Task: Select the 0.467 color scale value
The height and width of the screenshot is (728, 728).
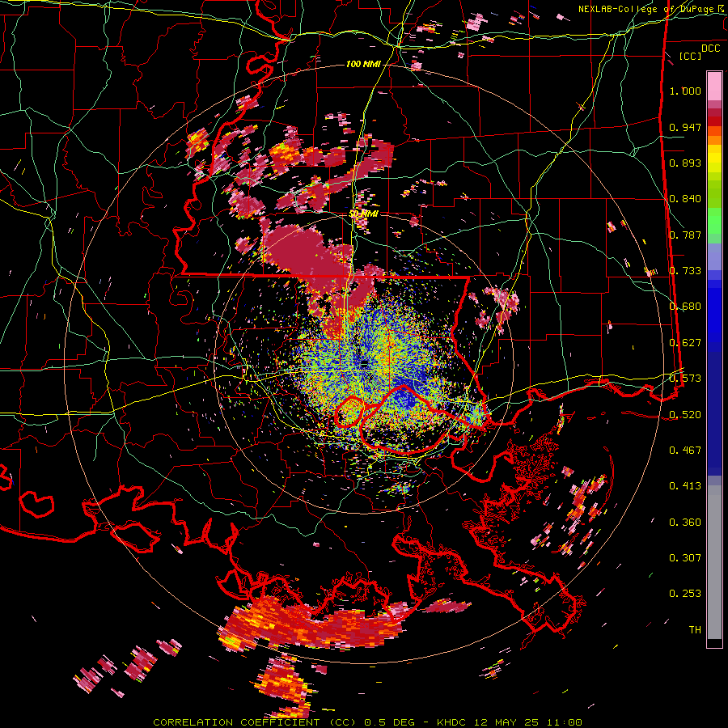Action: click(685, 451)
